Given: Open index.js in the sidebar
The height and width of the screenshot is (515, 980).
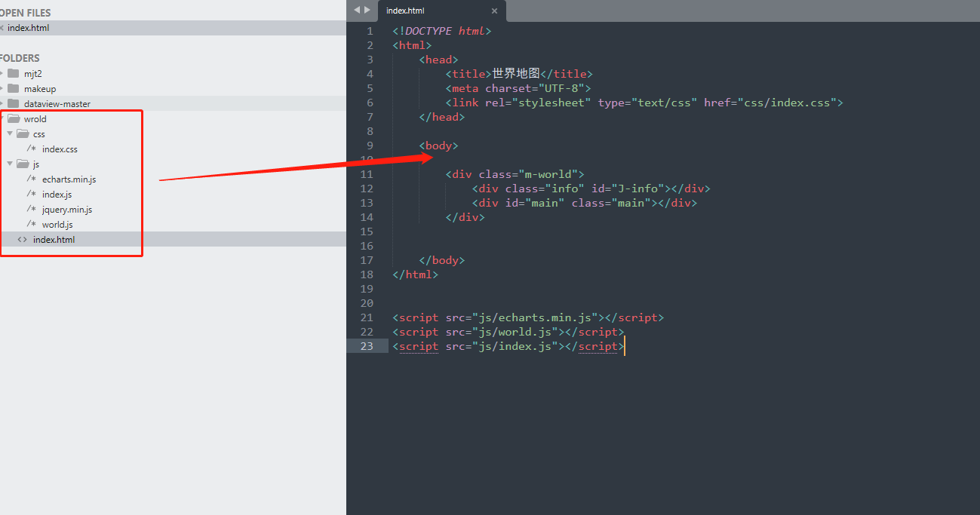Looking at the screenshot, I should (x=57, y=195).
